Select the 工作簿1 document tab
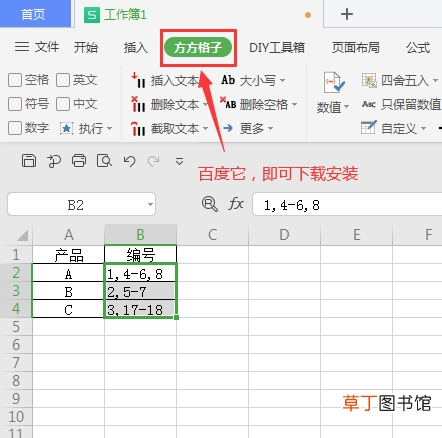This screenshot has height=438, width=442. pos(199,15)
